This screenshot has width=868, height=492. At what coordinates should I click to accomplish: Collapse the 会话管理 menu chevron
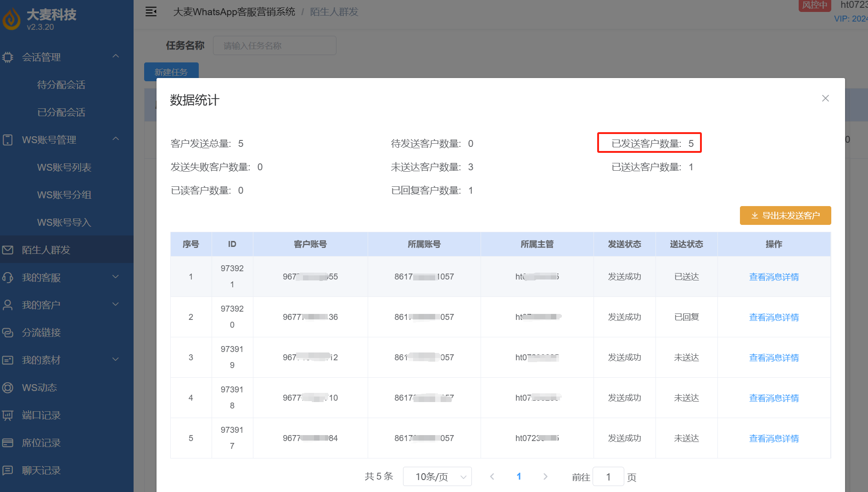[116, 56]
